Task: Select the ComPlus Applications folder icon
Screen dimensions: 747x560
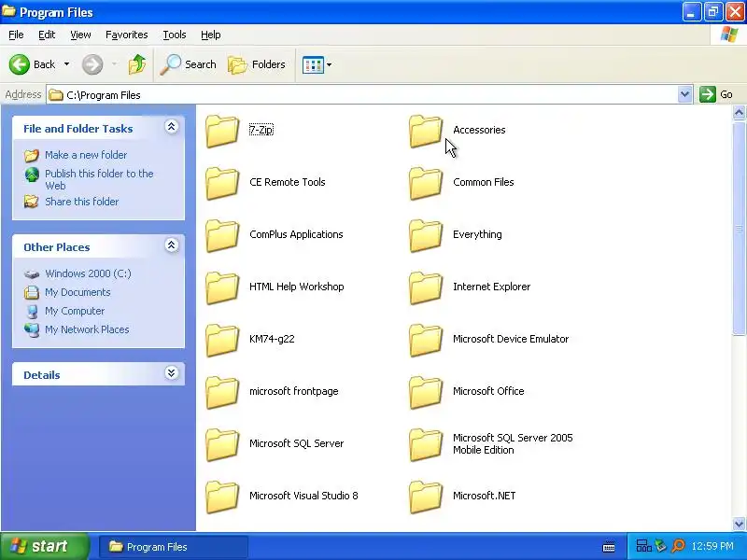Action: click(x=222, y=236)
